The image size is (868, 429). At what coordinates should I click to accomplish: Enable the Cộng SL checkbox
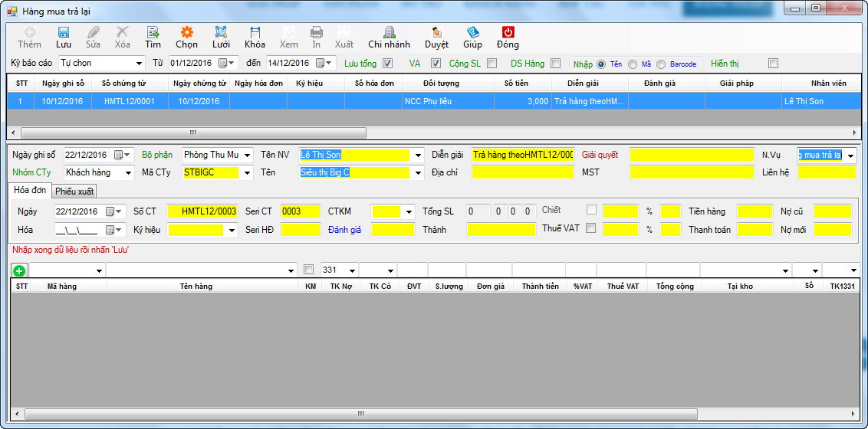[492, 63]
